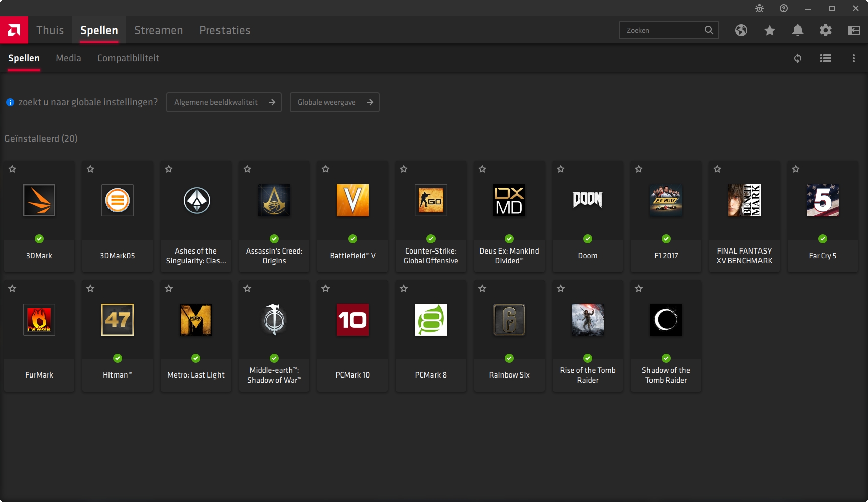Select the Spellen main tab

point(99,30)
